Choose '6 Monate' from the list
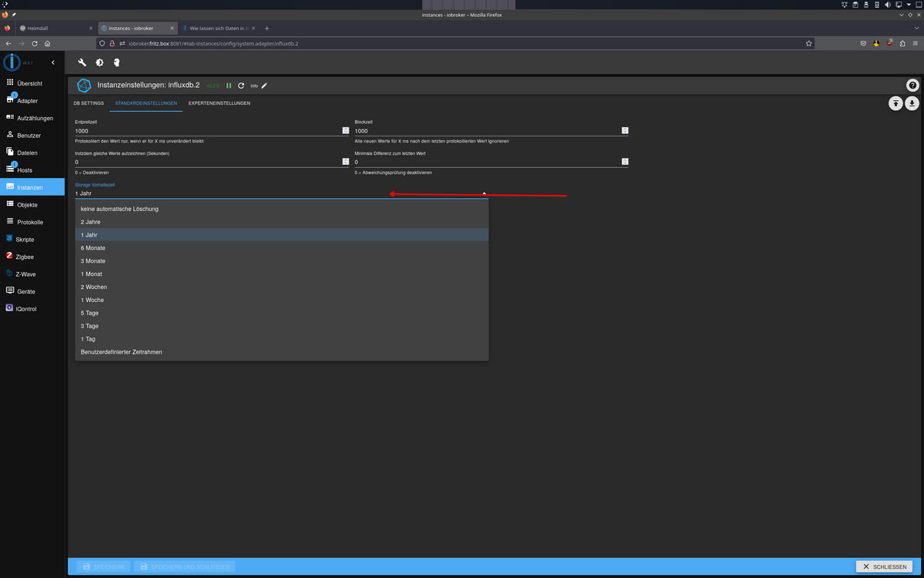The width and height of the screenshot is (924, 578). [282, 248]
